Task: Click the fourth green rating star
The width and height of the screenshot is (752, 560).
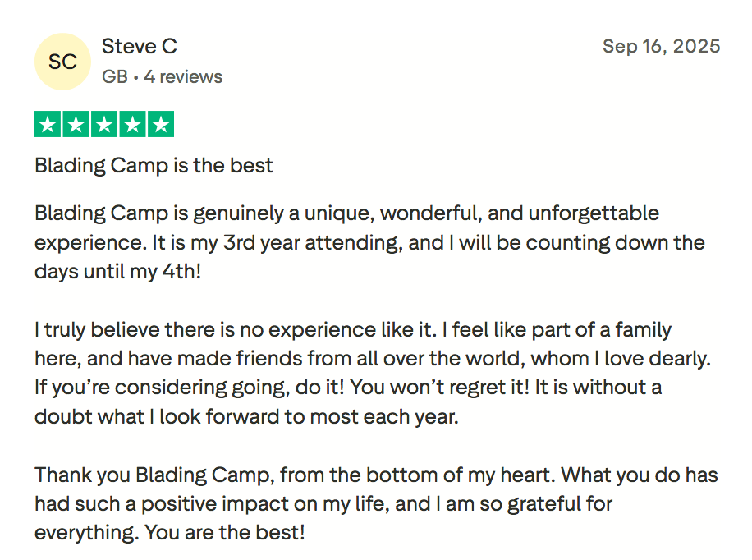Action: coord(132,125)
